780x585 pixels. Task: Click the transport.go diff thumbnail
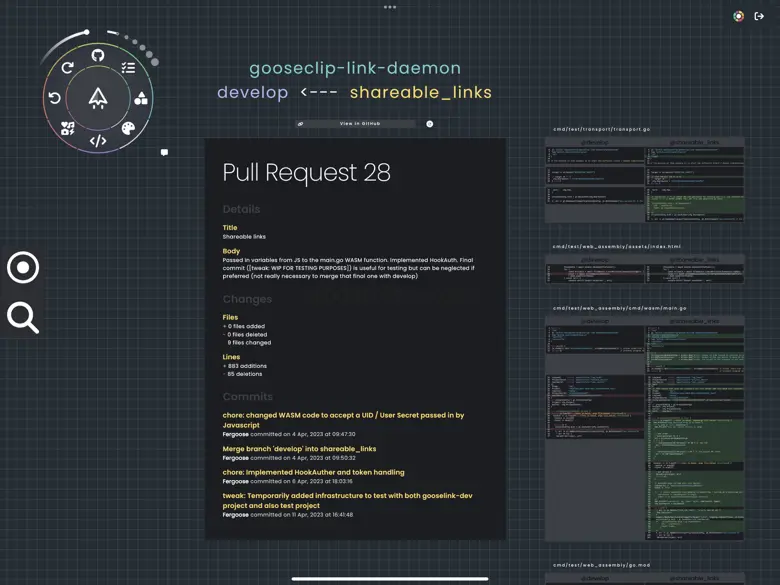tap(644, 180)
